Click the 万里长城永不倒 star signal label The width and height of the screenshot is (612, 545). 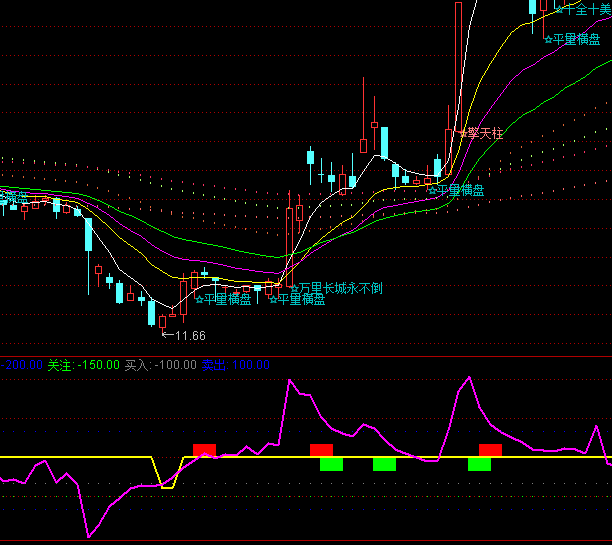point(336,288)
